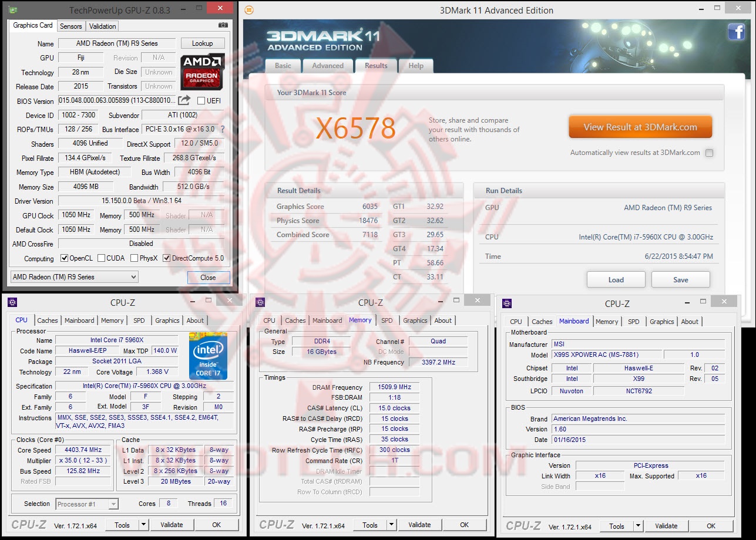Click the app icon of the CPU-Z processor window
The image size is (756, 540).
(12, 302)
